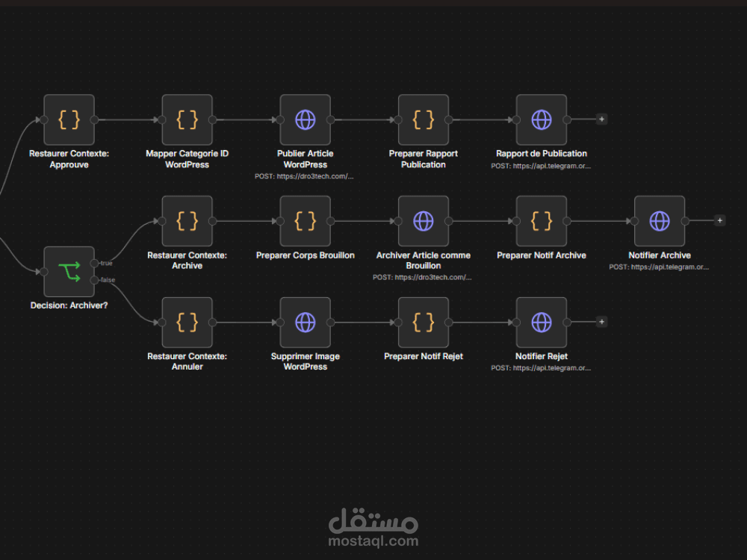This screenshot has height=560, width=747.
Task: Click the output connector of Mapper Categorie ID WordPress
Action: (x=212, y=119)
